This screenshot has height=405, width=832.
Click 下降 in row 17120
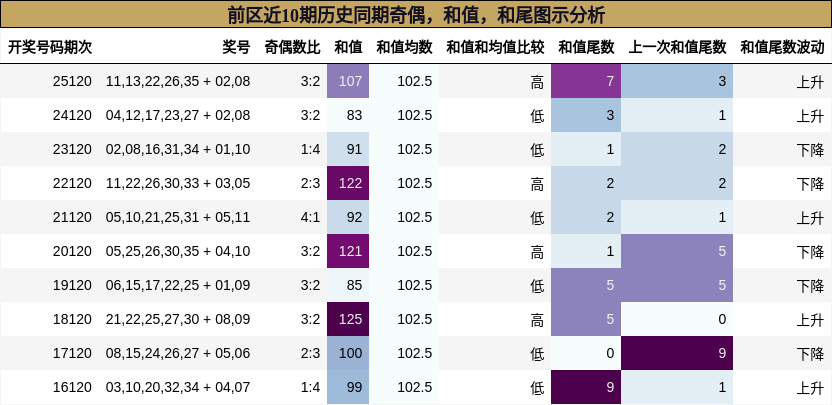coord(810,353)
